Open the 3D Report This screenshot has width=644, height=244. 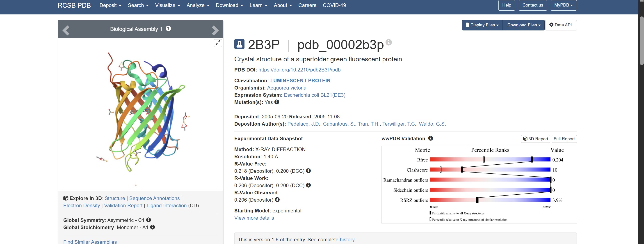click(535, 139)
